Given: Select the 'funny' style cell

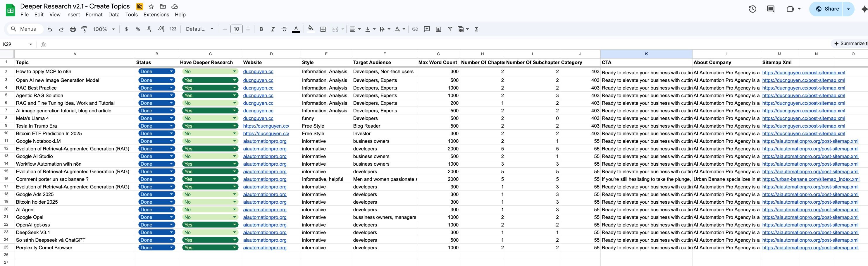Looking at the screenshot, I should click(x=326, y=118).
